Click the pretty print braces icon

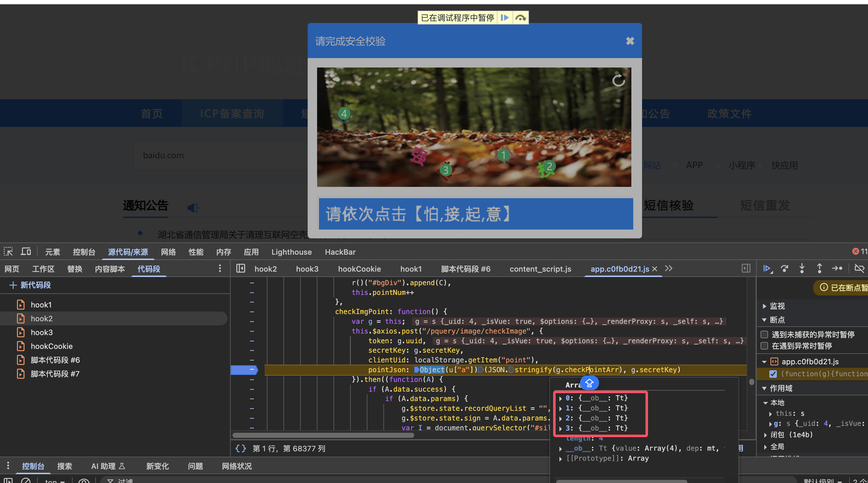pos(241,448)
